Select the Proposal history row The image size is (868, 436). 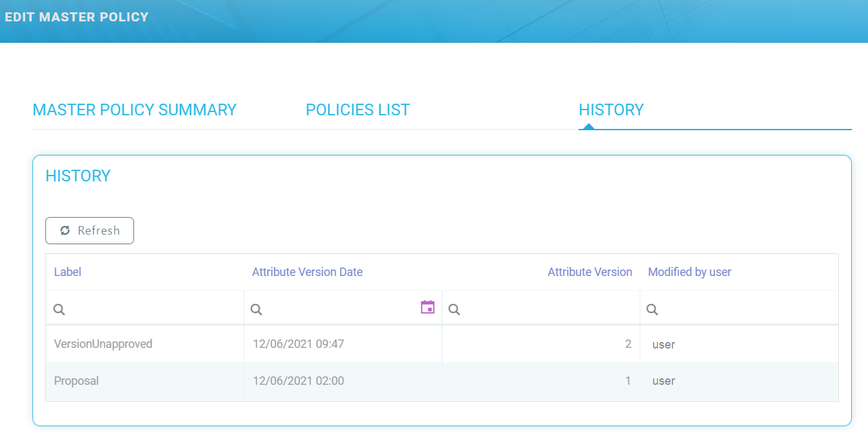pos(76,381)
